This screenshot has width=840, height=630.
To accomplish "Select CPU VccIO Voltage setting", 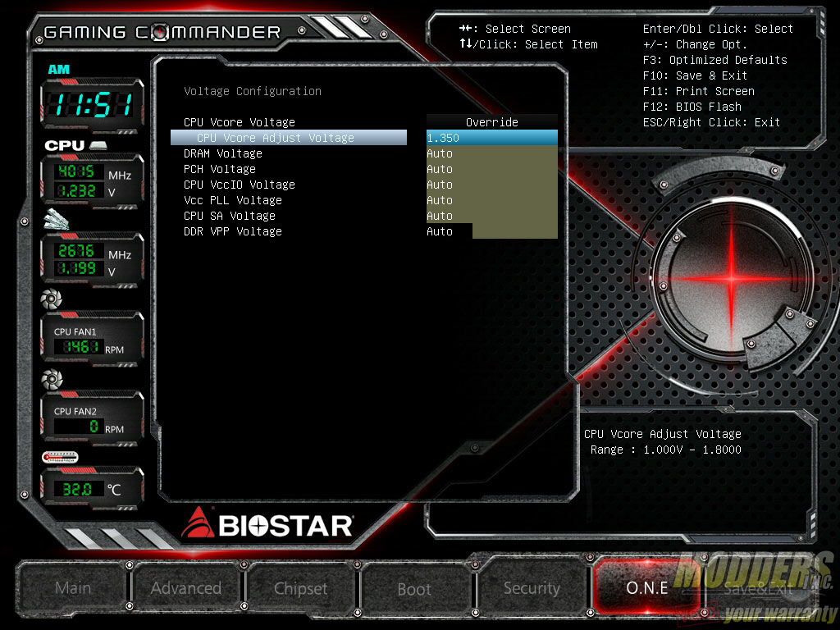I will click(240, 185).
